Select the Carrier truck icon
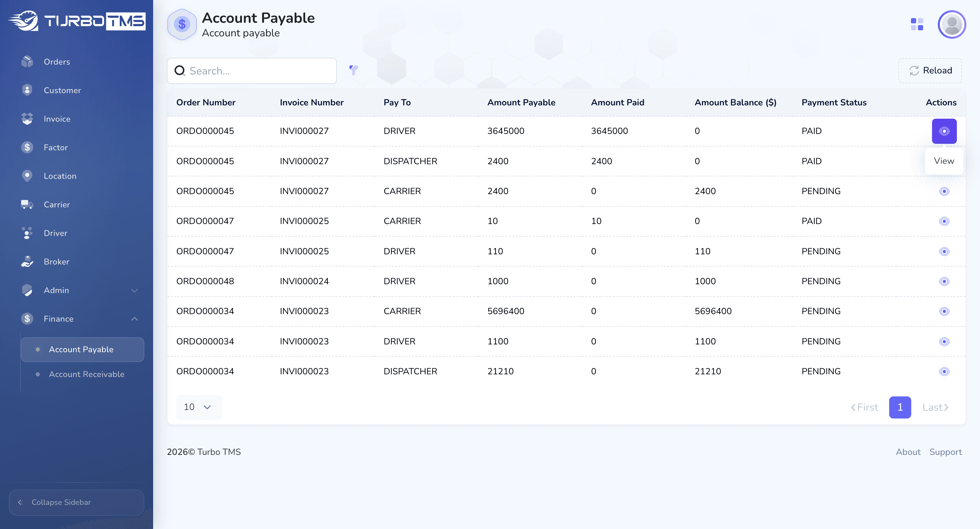Image resolution: width=980 pixels, height=529 pixels. tap(27, 204)
